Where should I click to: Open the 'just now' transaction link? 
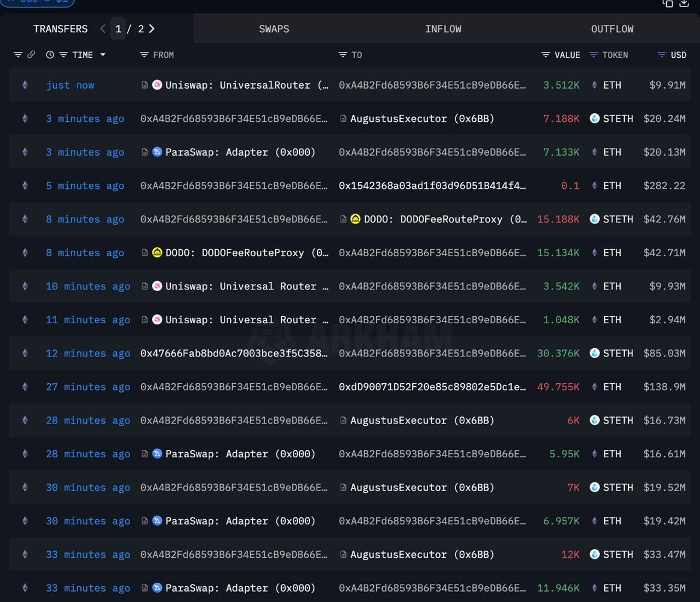(x=70, y=85)
